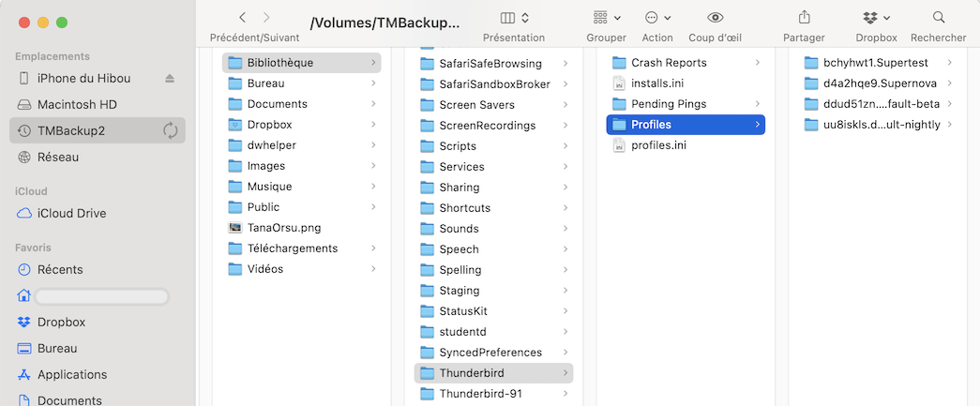Open the Action ellipsis menu
Viewport: 980px width, 406px height.
[x=656, y=18]
